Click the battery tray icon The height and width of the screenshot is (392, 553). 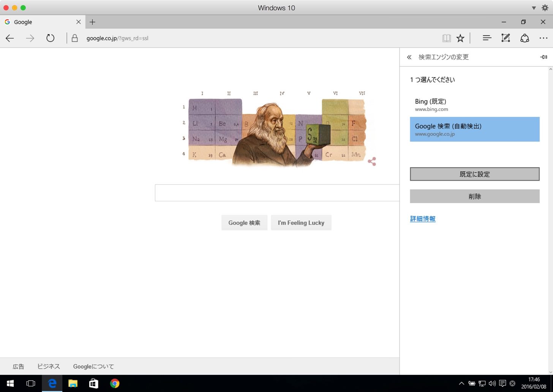472,383
